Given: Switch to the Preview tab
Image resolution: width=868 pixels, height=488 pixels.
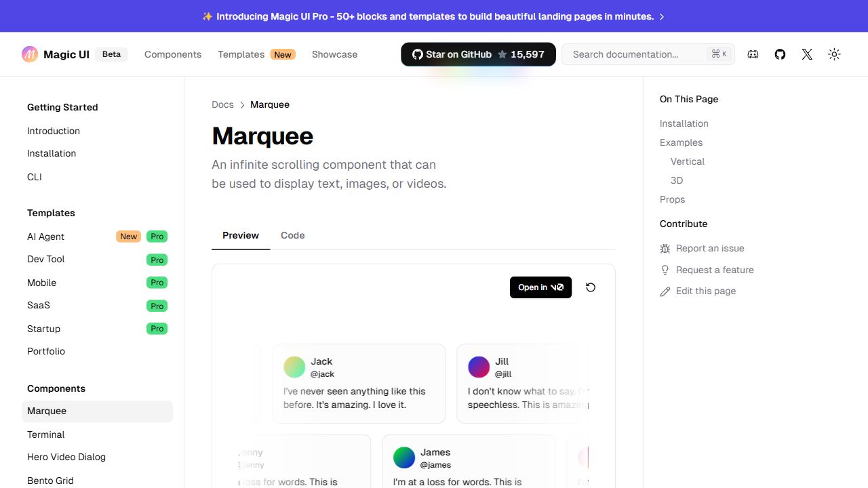Looking at the screenshot, I should (241, 235).
